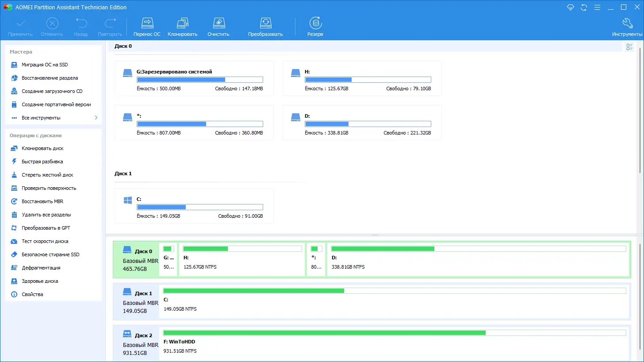The height and width of the screenshot is (362, 644).
Task: Select D: 338.81GB NTFS block in map
Action: tap(478, 260)
